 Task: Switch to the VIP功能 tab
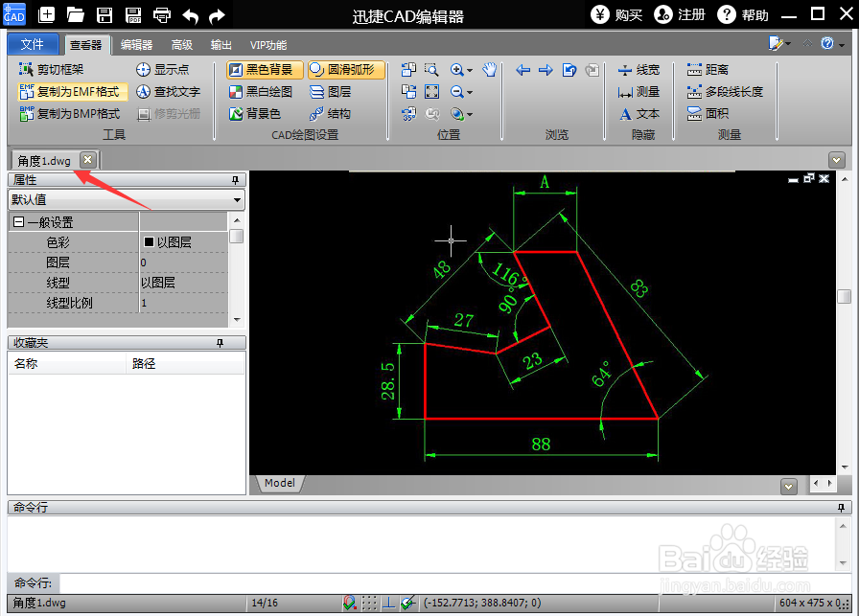268,45
